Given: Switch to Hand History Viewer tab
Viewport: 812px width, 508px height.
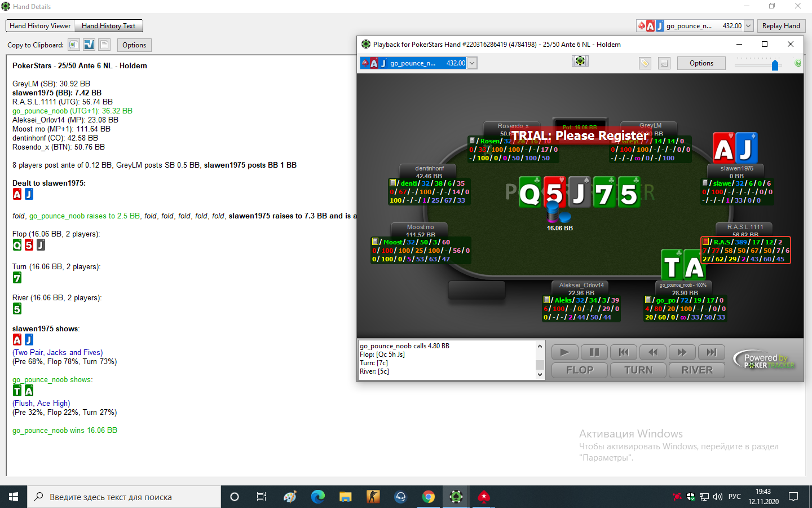Looking at the screenshot, I should click(x=40, y=26).
